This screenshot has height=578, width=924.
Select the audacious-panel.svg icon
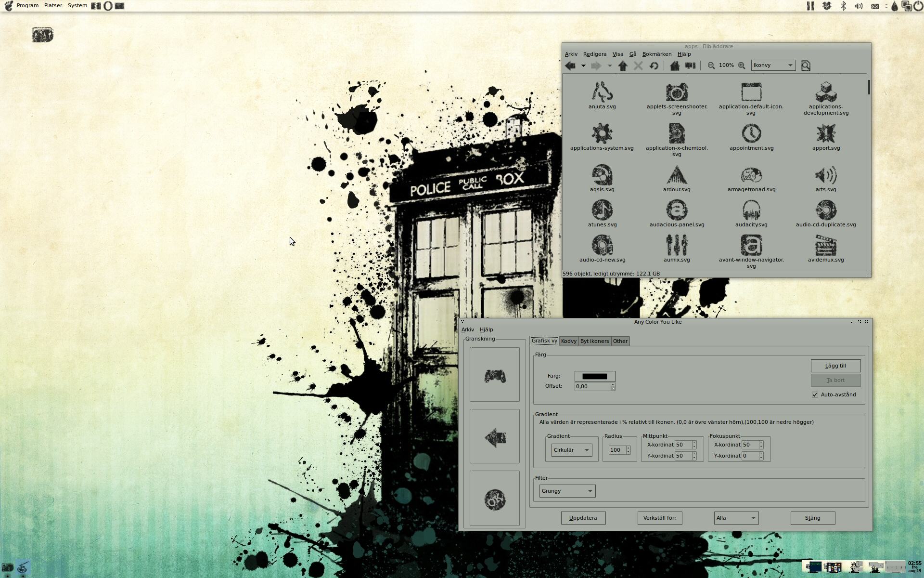pos(677,210)
